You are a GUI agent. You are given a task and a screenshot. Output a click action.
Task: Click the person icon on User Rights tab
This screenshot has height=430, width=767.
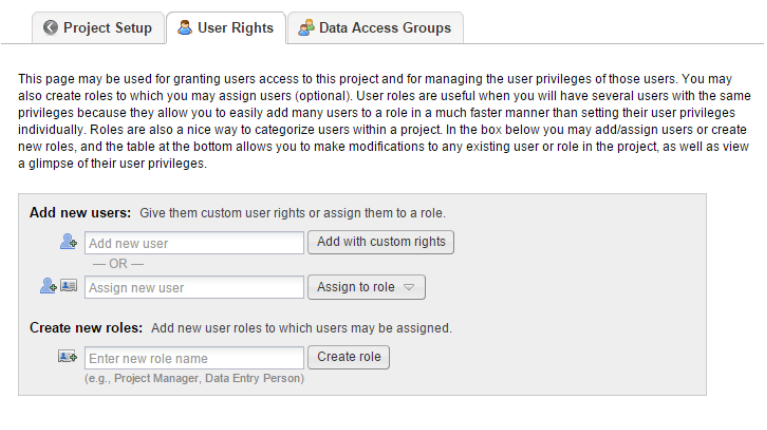click(184, 27)
